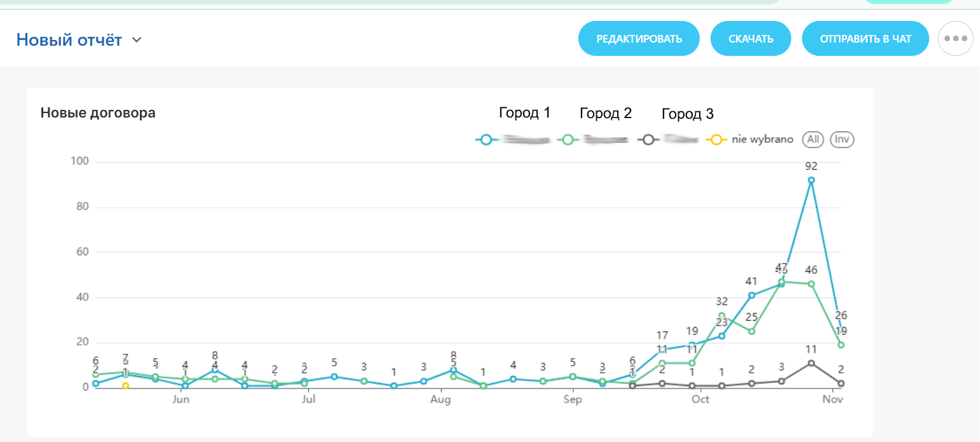This screenshot has width=980, height=442.
Task: Send report via ОТПРАВИТЬ В ЧАТ
Action: pyautogui.click(x=865, y=38)
